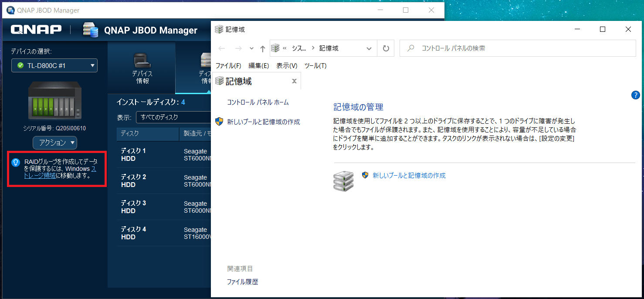Close the QNAP JBOD Manager window
Image resolution: width=644 pixels, height=299 pixels.
[431, 10]
